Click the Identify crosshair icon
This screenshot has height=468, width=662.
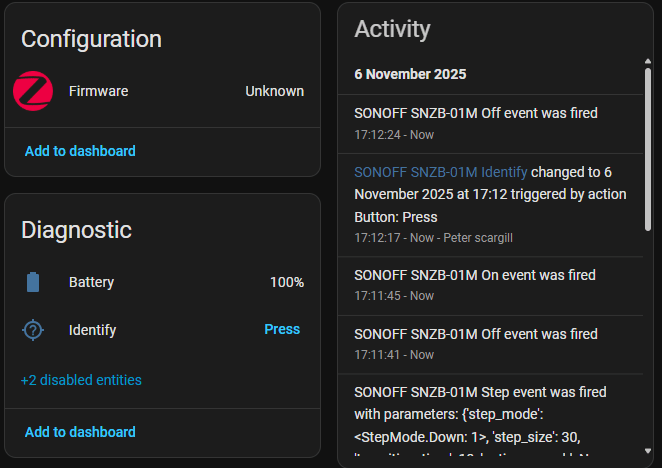(x=33, y=329)
